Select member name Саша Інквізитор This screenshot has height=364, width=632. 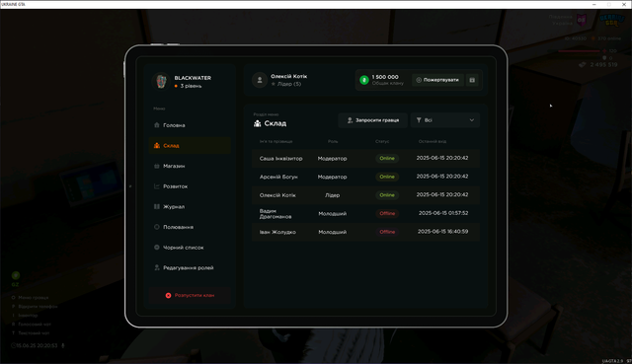coord(280,158)
